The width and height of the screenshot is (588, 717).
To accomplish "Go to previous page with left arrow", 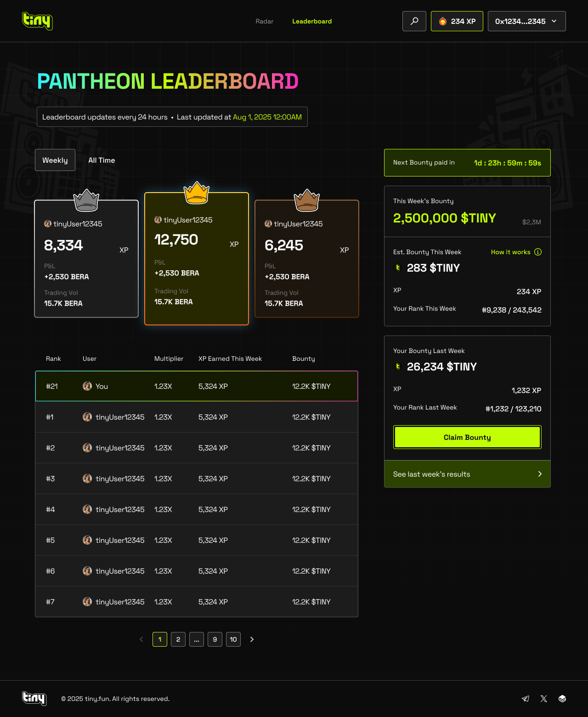I will [x=141, y=639].
